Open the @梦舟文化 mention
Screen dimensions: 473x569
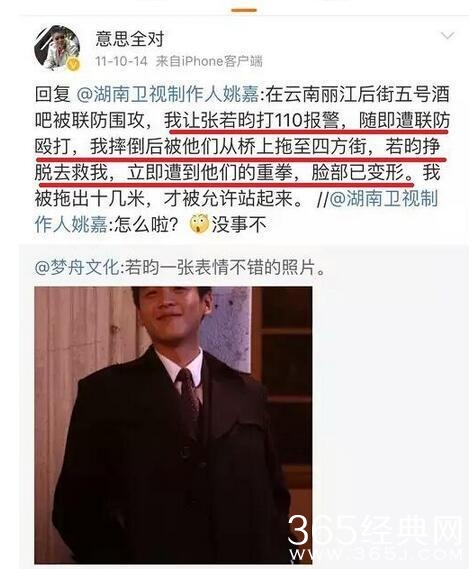click(77, 268)
